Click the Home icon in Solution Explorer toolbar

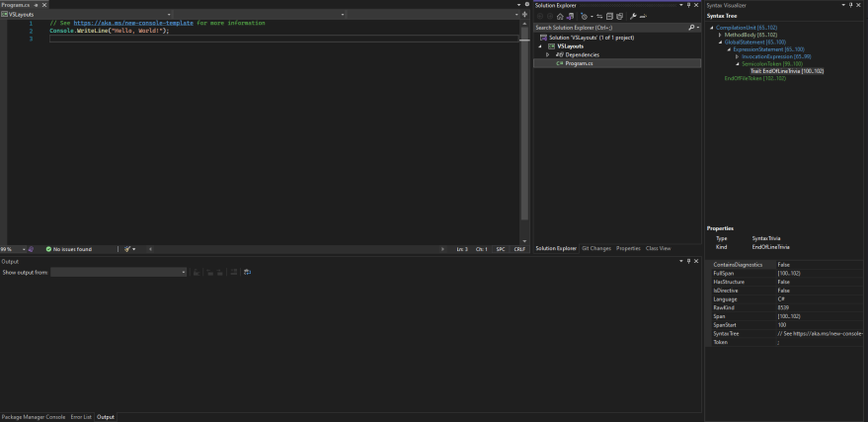(x=560, y=17)
